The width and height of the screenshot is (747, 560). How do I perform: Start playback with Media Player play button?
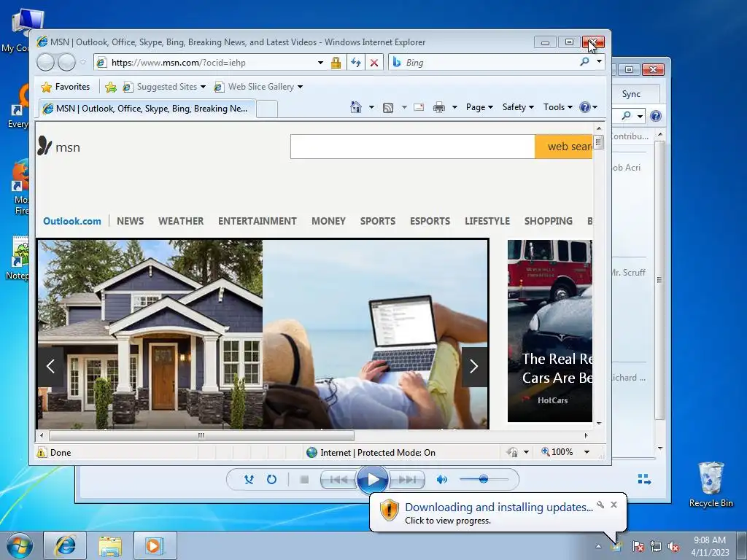click(x=373, y=480)
